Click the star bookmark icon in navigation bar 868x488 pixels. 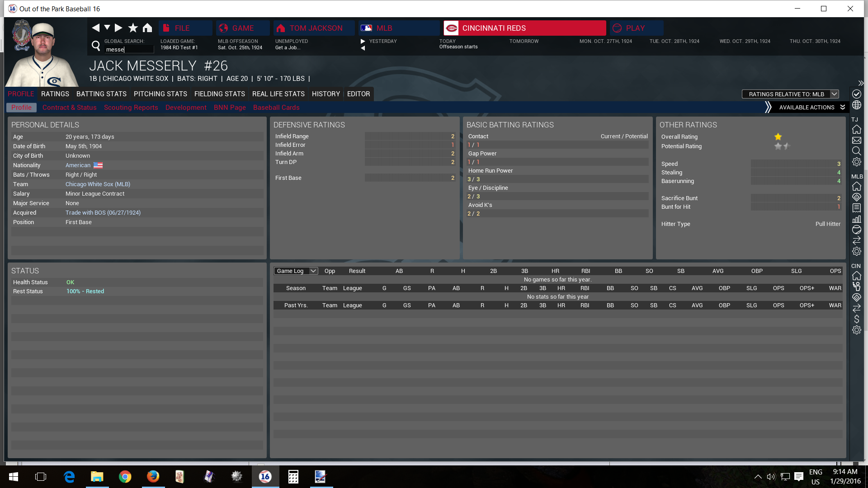[x=133, y=28]
